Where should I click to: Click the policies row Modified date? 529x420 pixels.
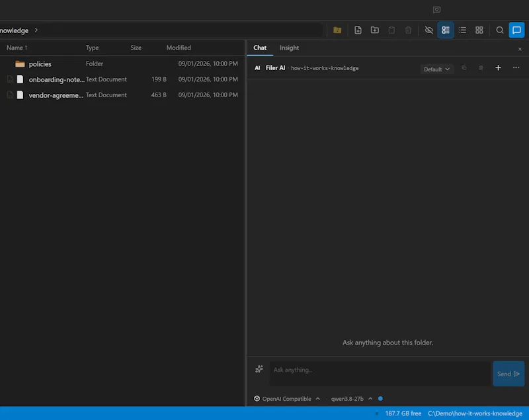point(208,63)
